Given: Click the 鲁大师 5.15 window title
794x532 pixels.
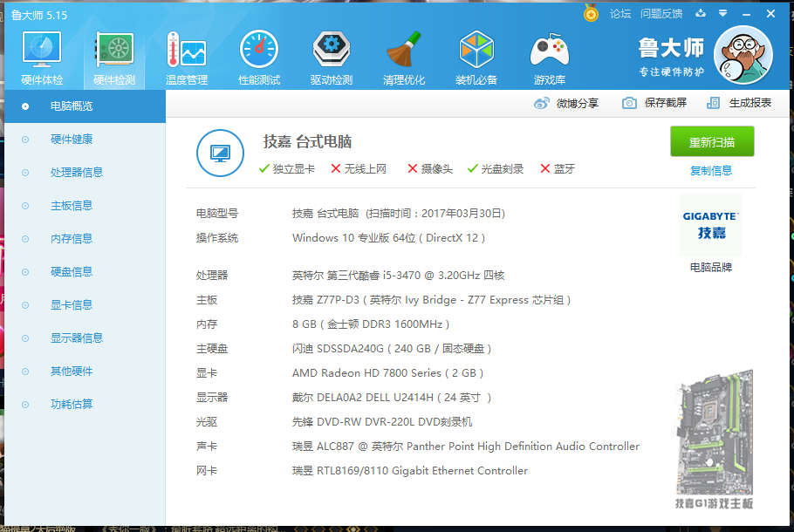Looking at the screenshot, I should [x=39, y=15].
